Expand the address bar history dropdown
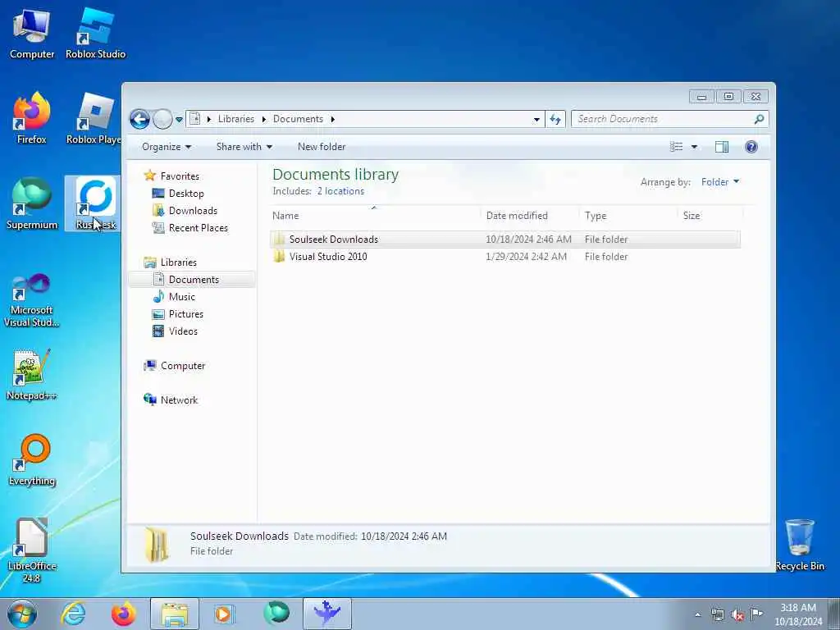The width and height of the screenshot is (840, 630). click(536, 120)
